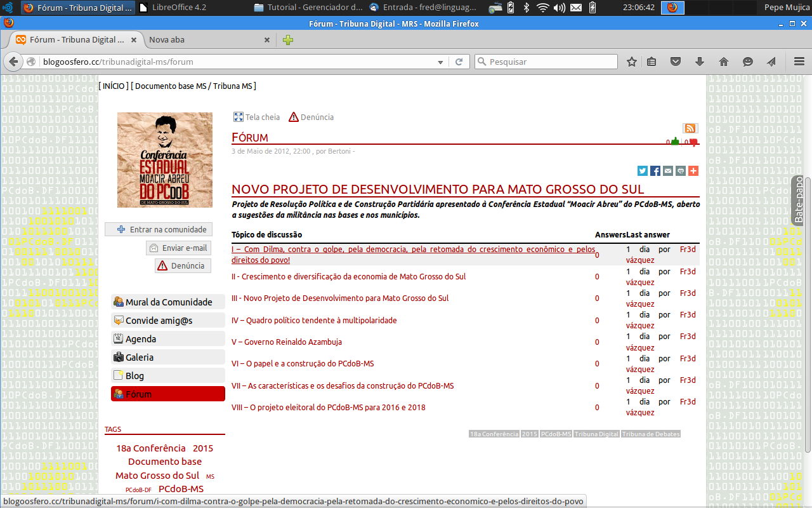Click the red thumbs-down vote icon
812x508 pixels.
693,142
